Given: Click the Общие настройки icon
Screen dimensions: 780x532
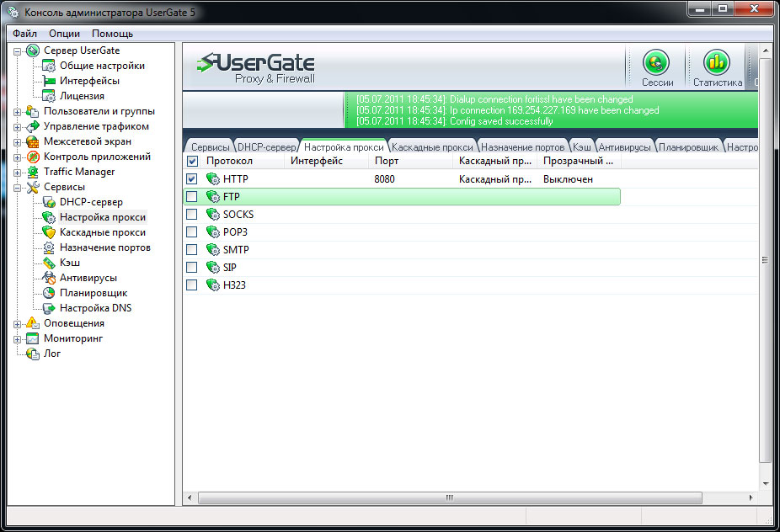Looking at the screenshot, I should click(49, 66).
